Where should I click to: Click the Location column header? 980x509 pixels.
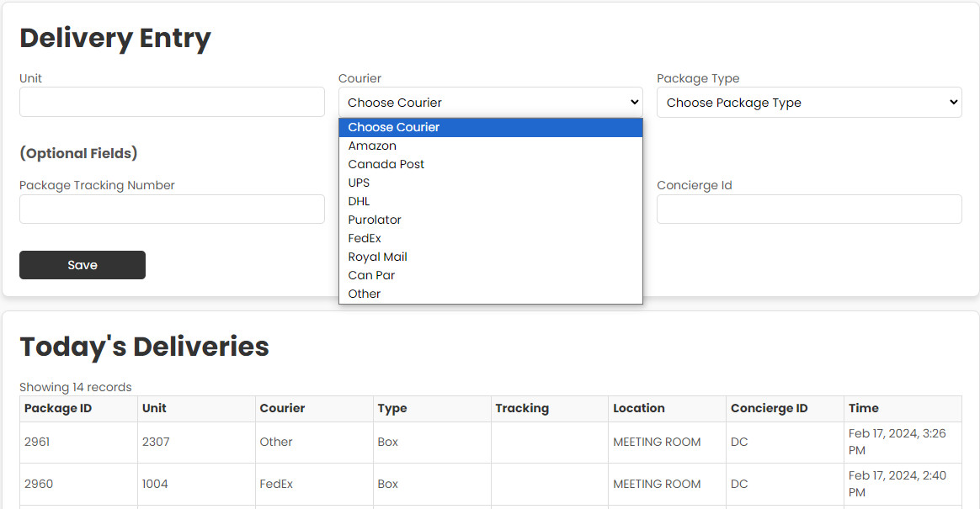point(639,408)
